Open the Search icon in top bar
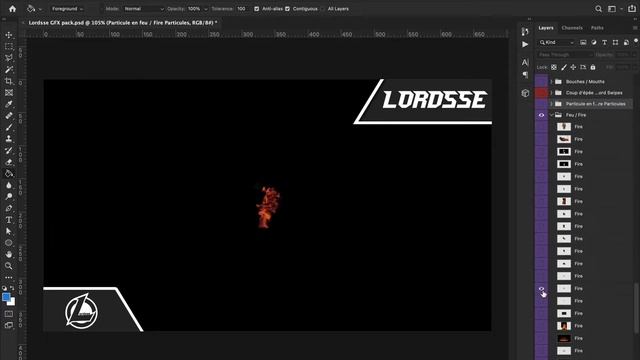This screenshot has height=360, width=640. 598,9
